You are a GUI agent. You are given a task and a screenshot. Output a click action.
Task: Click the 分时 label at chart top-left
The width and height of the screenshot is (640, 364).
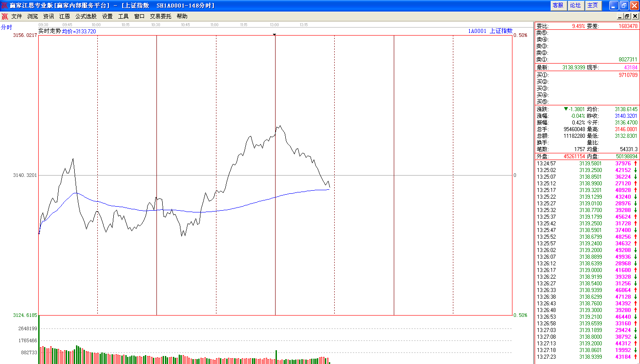coord(7,27)
